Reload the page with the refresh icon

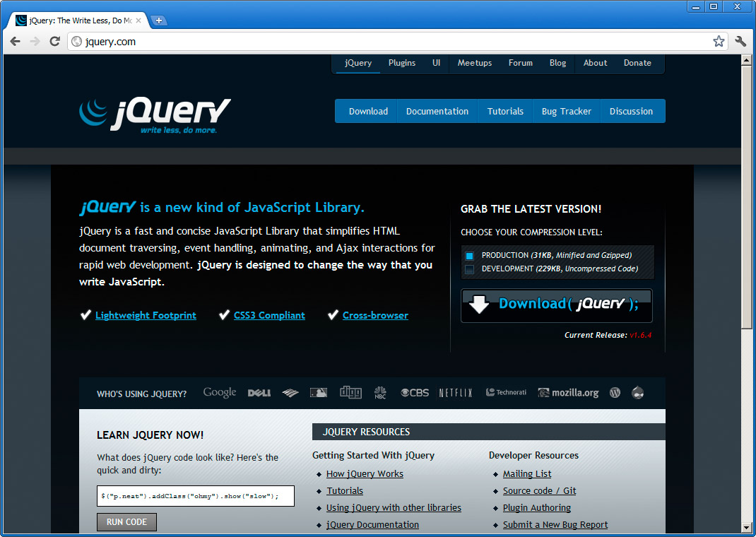pos(54,42)
